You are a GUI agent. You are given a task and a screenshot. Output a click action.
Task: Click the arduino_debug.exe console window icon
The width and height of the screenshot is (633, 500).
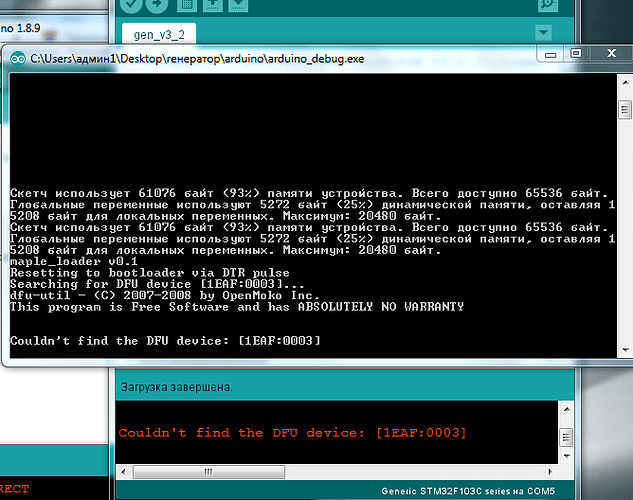pyautogui.click(x=18, y=59)
